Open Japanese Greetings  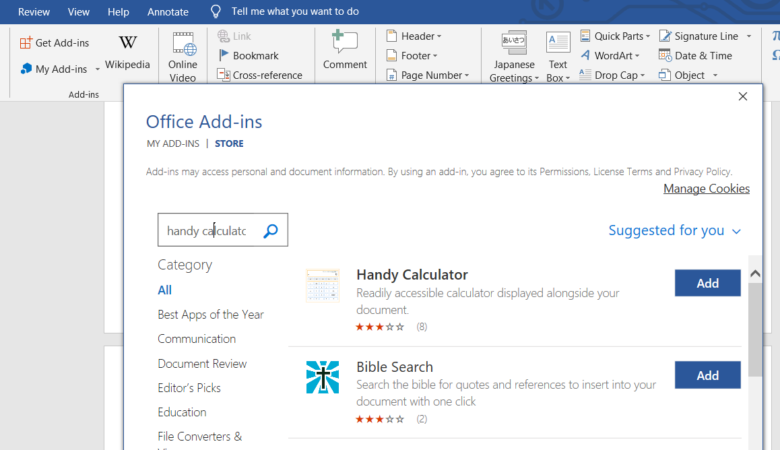click(x=514, y=57)
